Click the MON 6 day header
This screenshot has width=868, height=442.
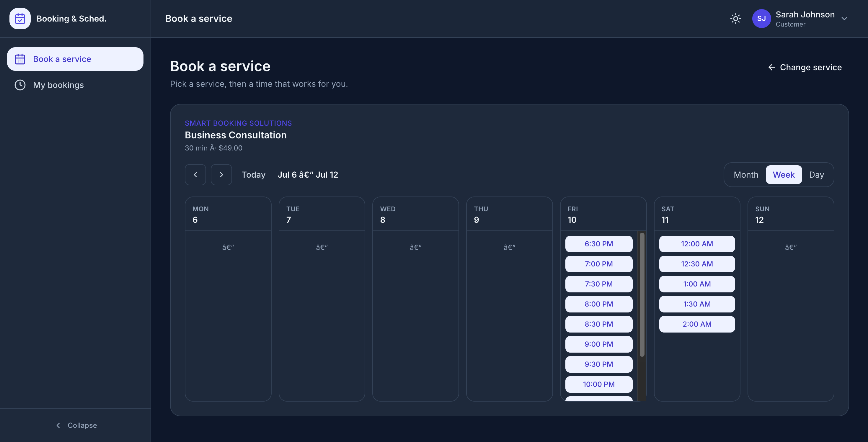click(x=228, y=214)
